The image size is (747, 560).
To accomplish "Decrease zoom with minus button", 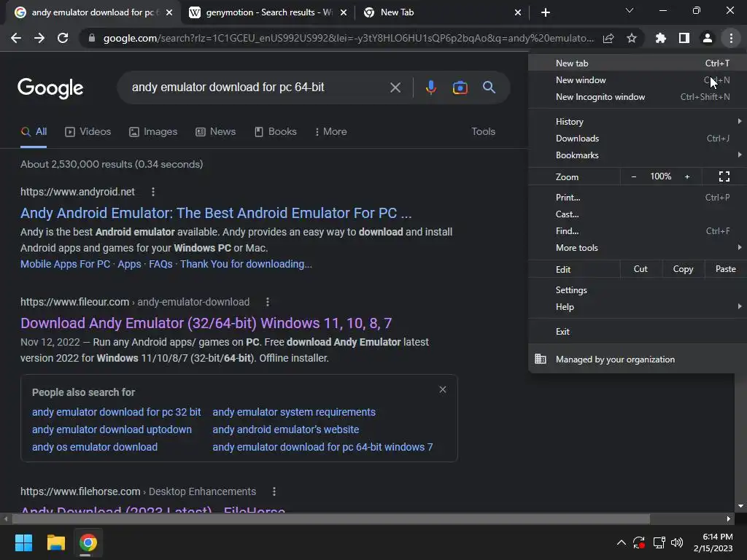I will (x=634, y=176).
